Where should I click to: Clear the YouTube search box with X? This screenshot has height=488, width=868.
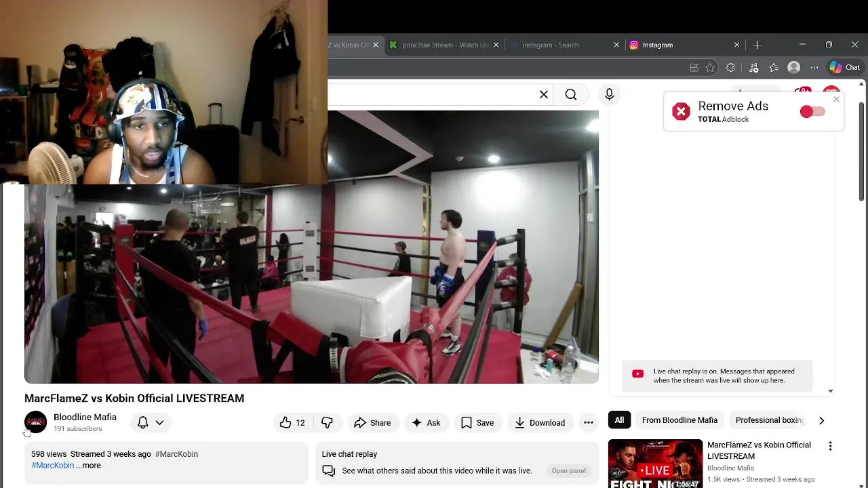point(544,95)
